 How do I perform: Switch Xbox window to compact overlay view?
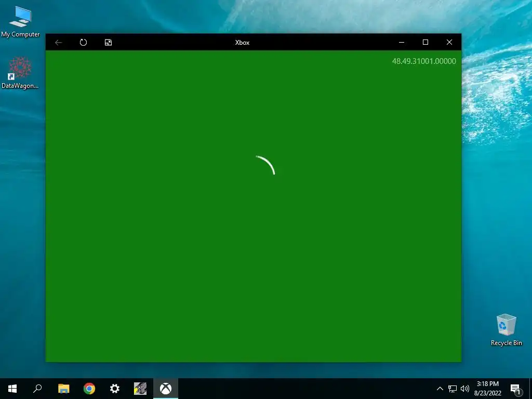[x=108, y=43]
